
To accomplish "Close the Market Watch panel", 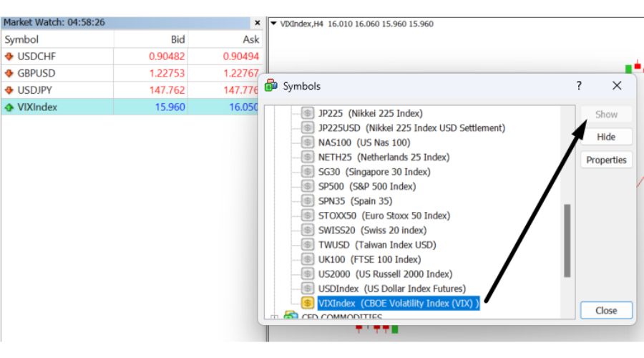I will click(x=258, y=23).
